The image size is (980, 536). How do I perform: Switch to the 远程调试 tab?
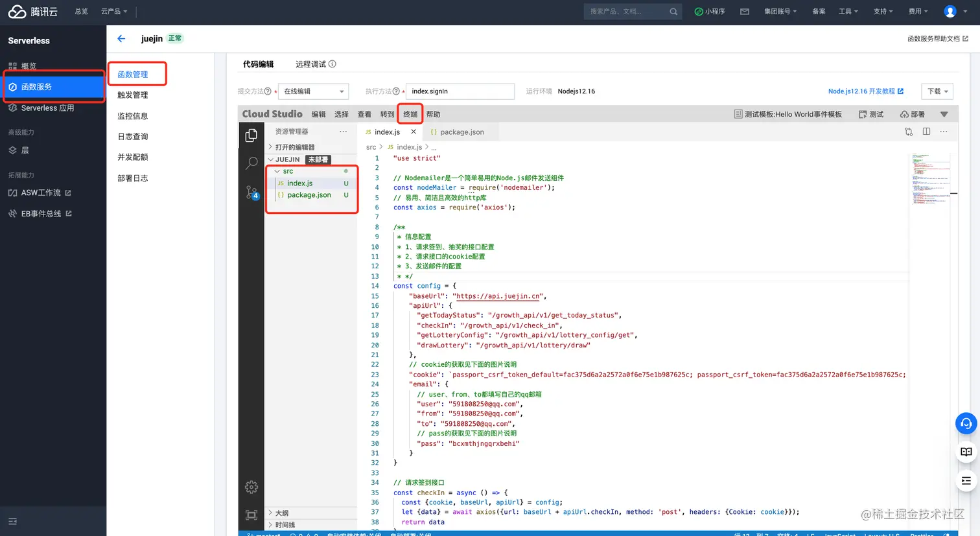(x=311, y=64)
